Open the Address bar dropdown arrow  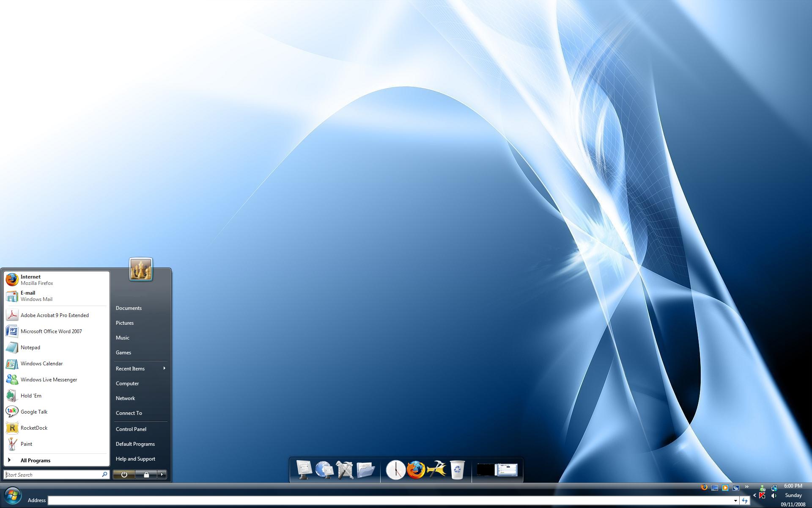point(735,501)
